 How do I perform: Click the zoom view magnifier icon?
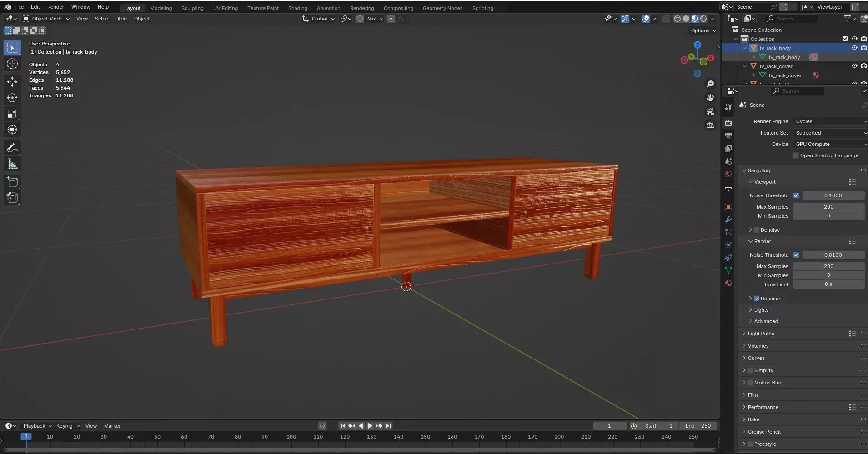pos(710,84)
